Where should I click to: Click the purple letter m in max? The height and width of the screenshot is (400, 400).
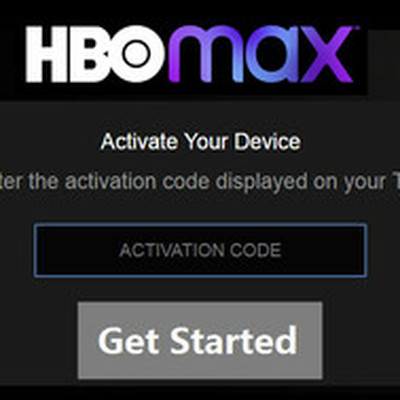click(x=203, y=55)
